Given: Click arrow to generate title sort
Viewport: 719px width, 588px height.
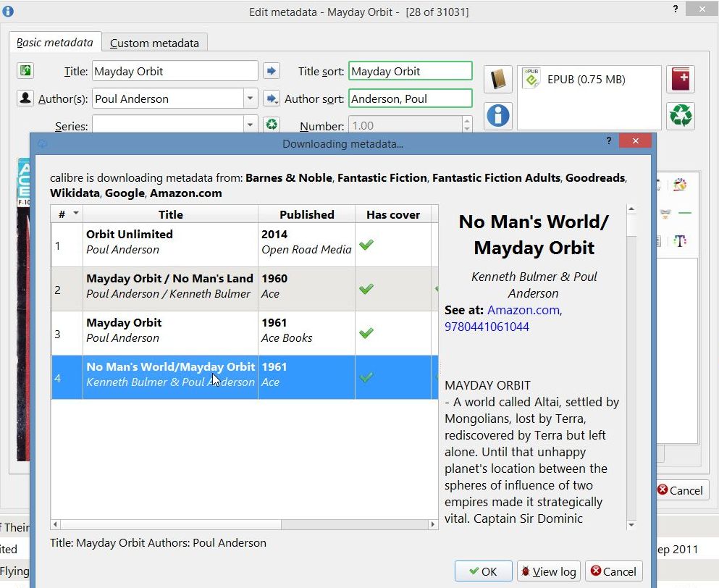Looking at the screenshot, I should click(x=272, y=71).
